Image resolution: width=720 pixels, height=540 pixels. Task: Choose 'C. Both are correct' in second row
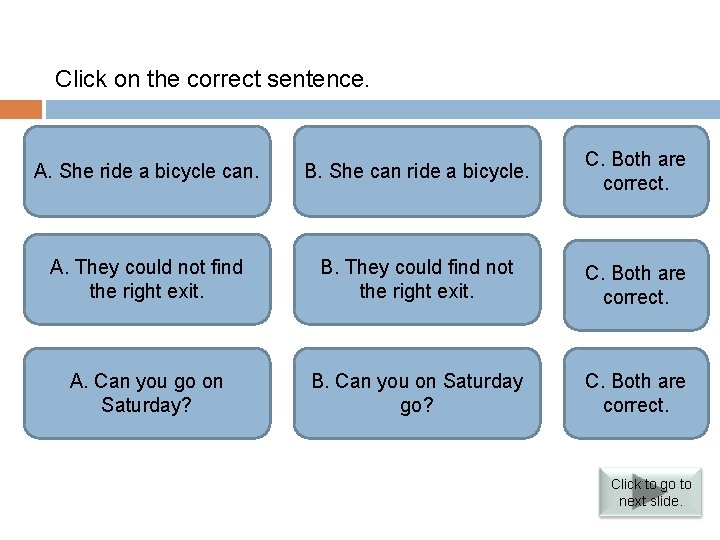click(x=635, y=285)
